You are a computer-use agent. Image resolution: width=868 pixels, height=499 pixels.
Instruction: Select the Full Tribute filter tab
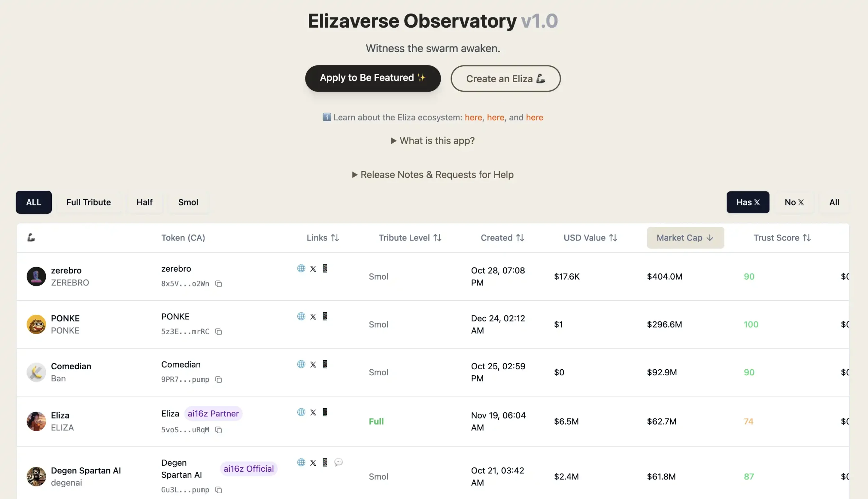(x=88, y=202)
